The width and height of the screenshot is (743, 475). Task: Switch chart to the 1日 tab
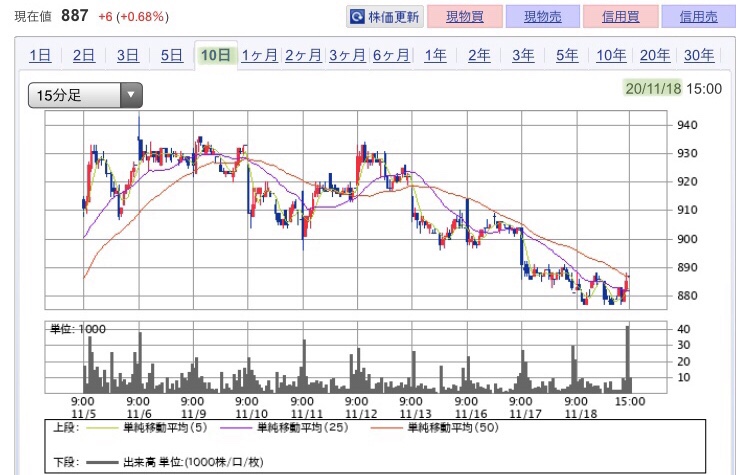40,55
